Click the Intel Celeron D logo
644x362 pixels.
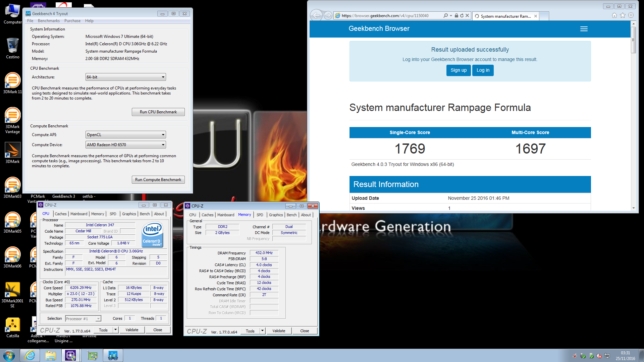(153, 235)
